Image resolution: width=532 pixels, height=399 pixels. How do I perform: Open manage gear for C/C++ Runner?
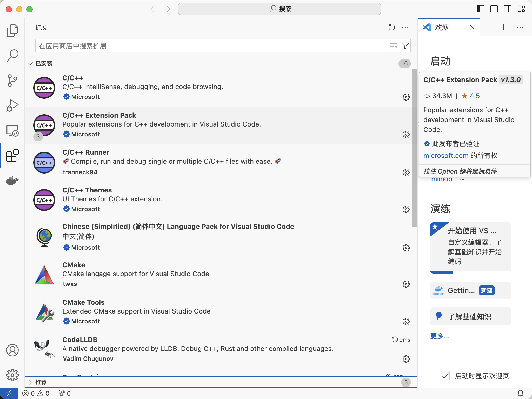tap(406, 172)
